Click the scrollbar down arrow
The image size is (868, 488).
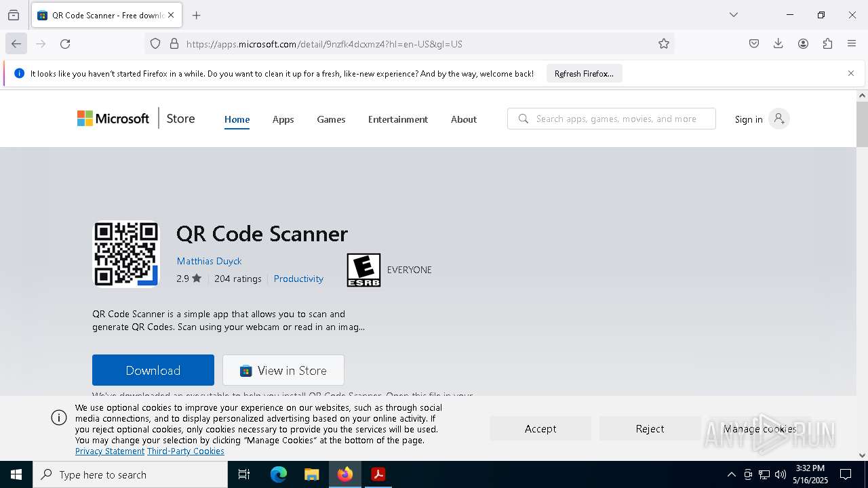pyautogui.click(x=862, y=455)
